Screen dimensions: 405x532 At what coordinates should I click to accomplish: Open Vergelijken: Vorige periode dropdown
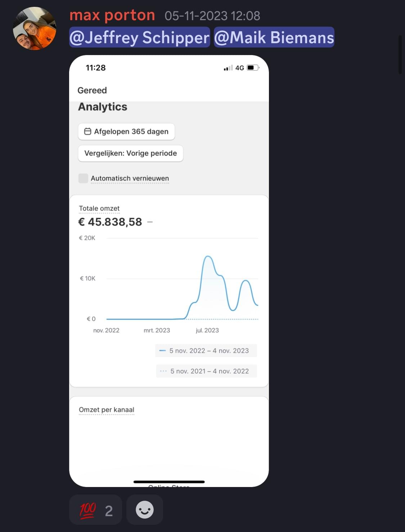click(x=130, y=153)
